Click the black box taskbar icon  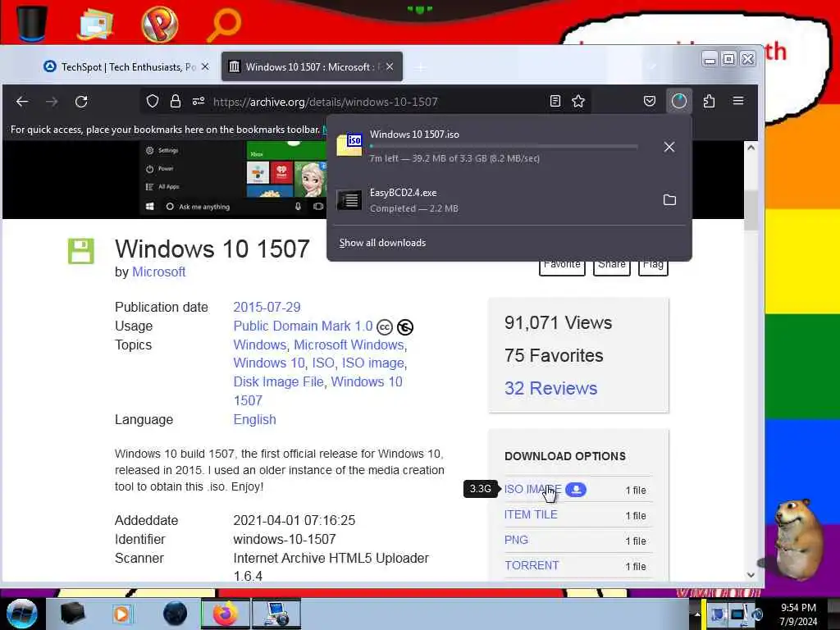[x=72, y=614]
